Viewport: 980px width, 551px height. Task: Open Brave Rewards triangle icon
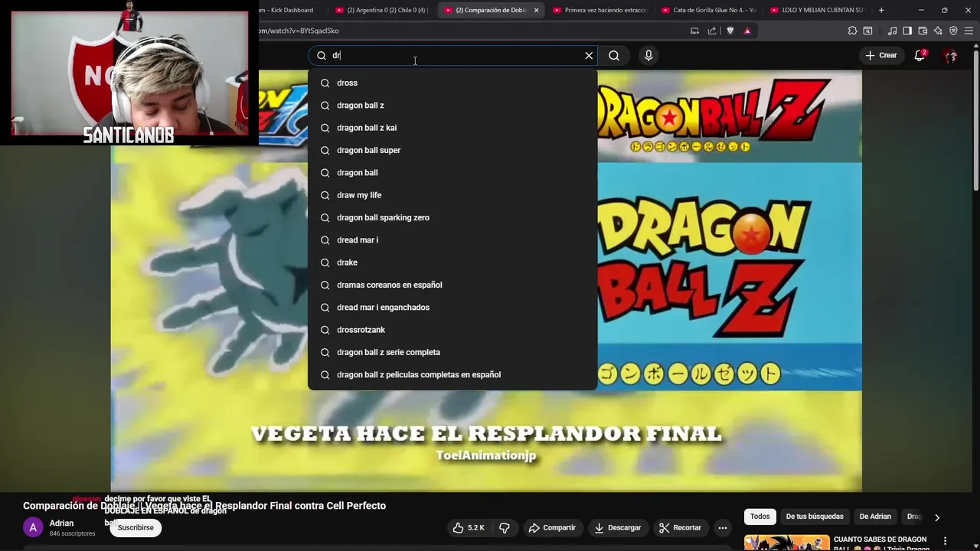747,31
